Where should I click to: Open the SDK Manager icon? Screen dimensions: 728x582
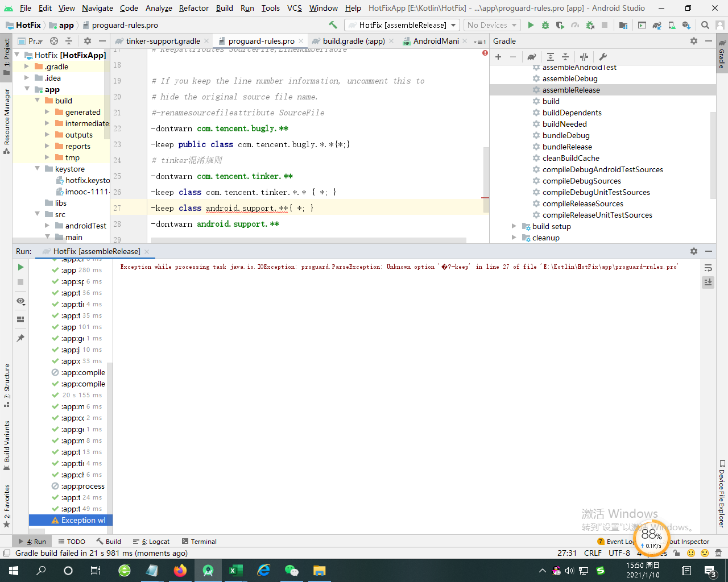click(x=686, y=25)
